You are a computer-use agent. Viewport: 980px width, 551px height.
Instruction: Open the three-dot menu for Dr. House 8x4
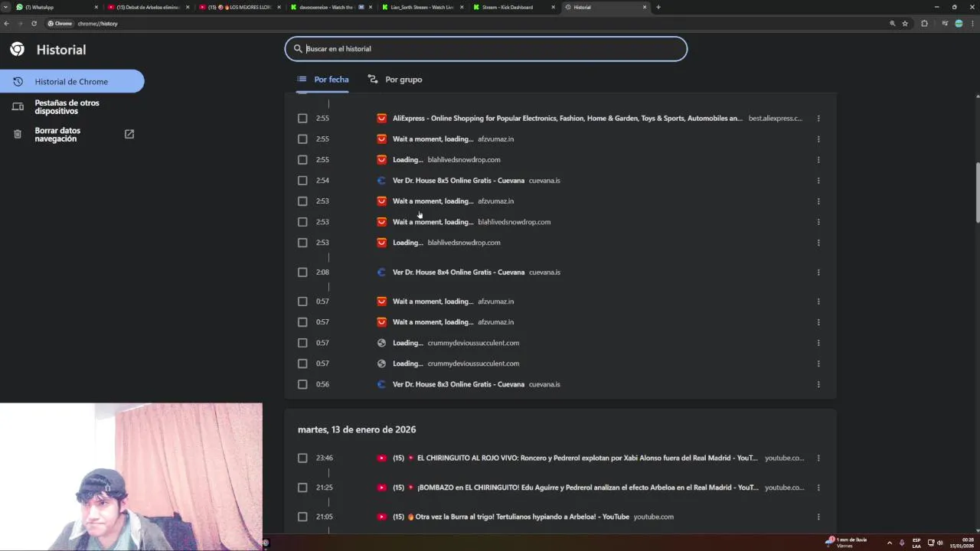tap(818, 272)
